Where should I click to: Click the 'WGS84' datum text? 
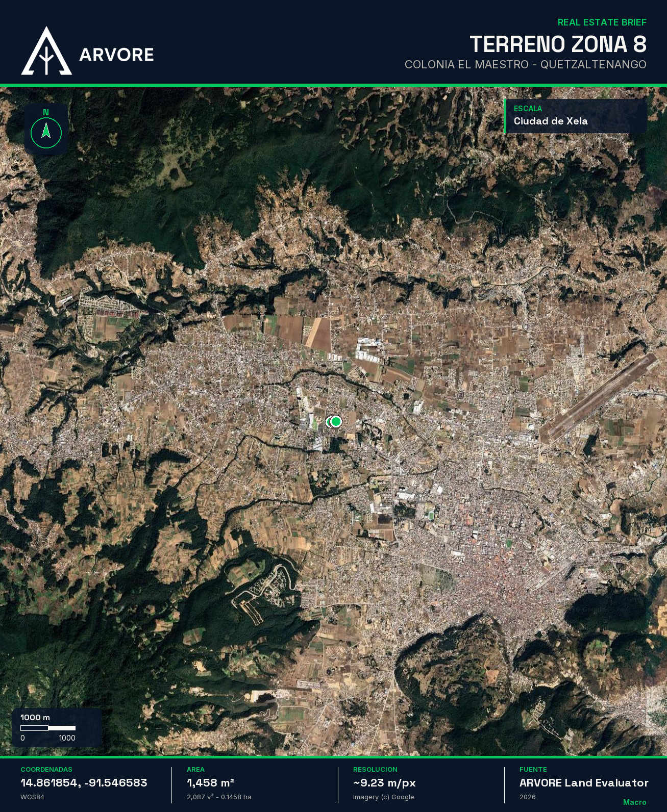click(32, 797)
